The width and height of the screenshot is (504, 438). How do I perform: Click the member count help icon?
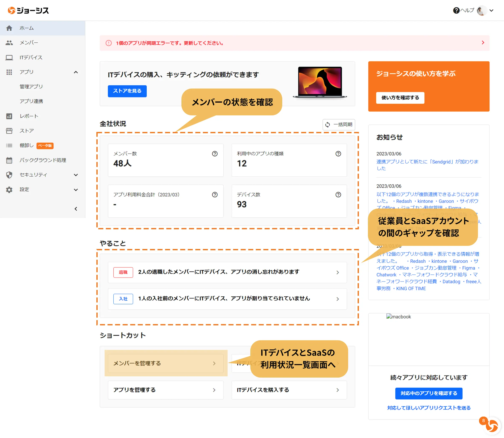coord(215,154)
